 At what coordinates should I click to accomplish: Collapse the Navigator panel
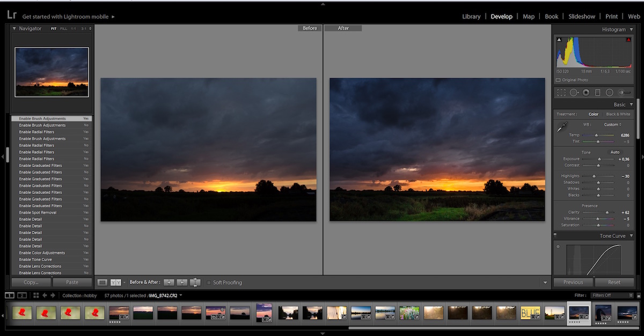tap(14, 28)
